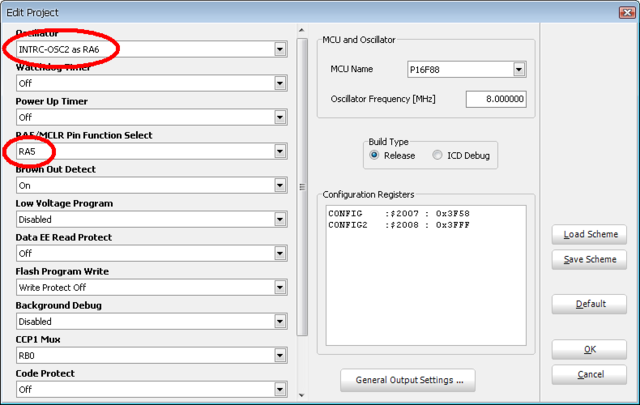Restore settings with the Default button
Image resolution: width=640 pixels, height=405 pixels.
(589, 304)
